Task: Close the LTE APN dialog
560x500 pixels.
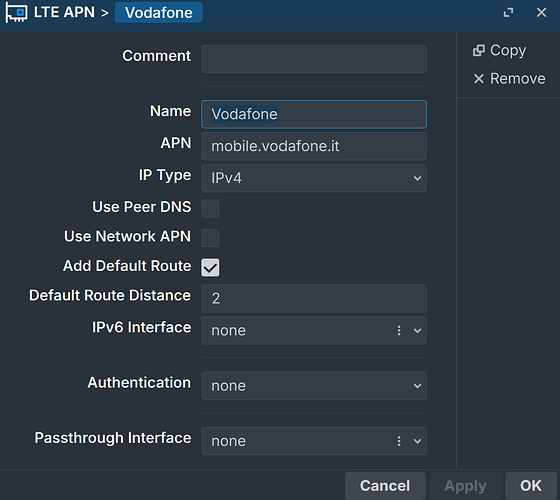Action: point(541,12)
